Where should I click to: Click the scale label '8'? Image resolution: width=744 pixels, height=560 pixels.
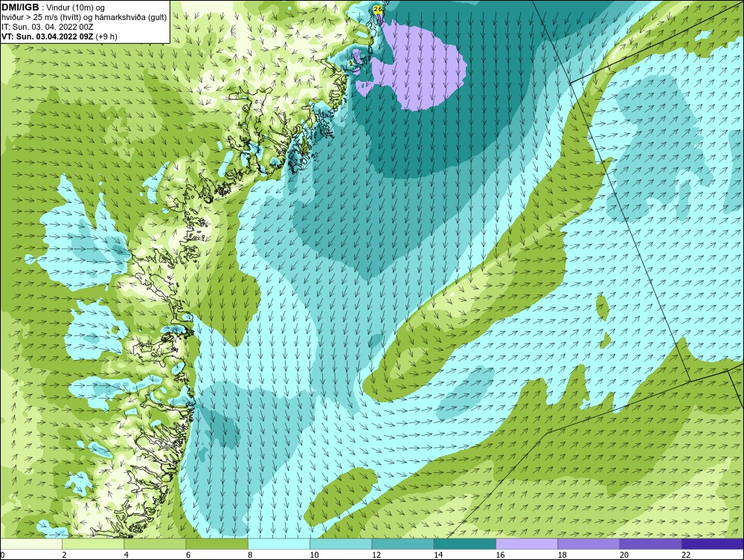[250, 556]
